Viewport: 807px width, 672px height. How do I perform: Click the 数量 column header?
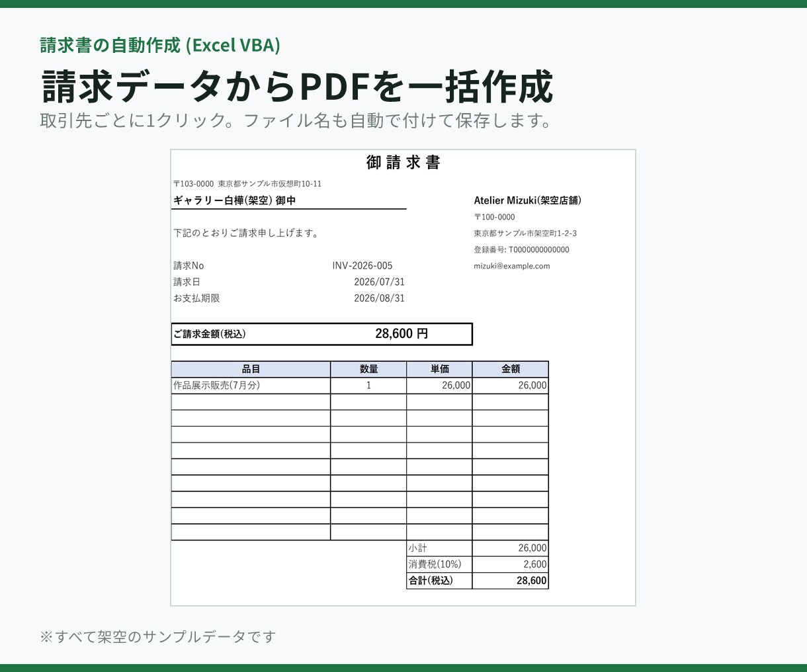pos(368,369)
